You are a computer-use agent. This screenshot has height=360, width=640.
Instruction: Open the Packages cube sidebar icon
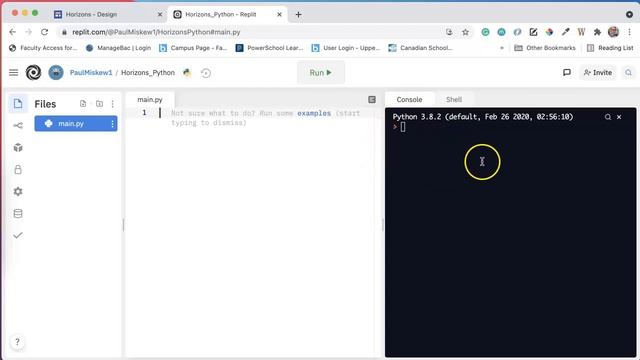click(x=18, y=148)
